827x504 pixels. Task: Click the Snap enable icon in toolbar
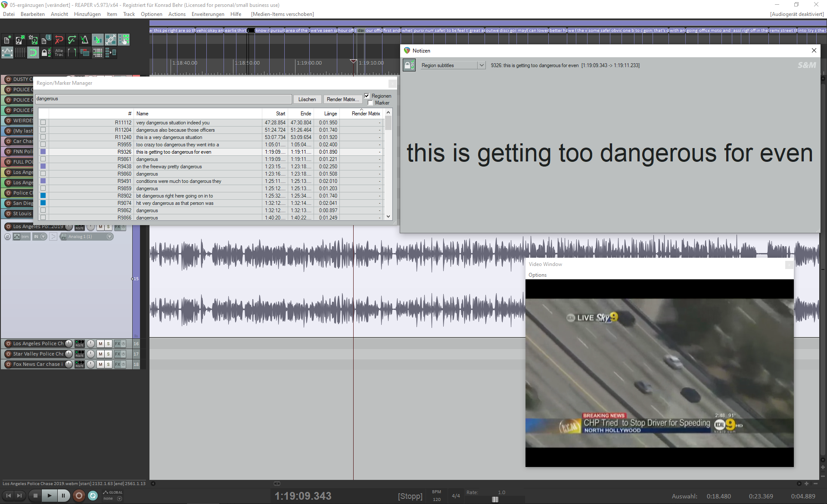[33, 53]
